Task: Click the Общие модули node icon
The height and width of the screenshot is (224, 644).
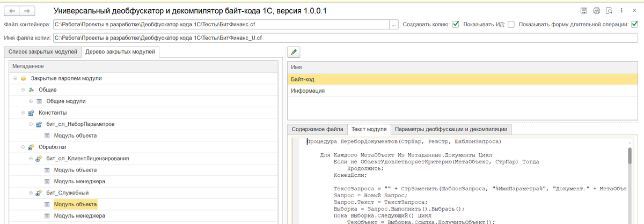Action: pos(39,101)
